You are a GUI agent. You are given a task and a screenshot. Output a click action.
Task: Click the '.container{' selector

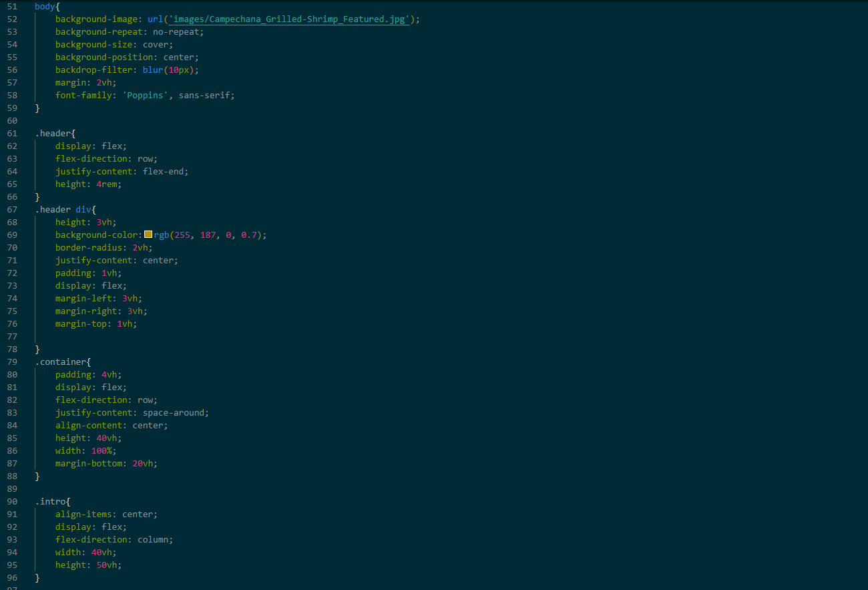tap(63, 361)
